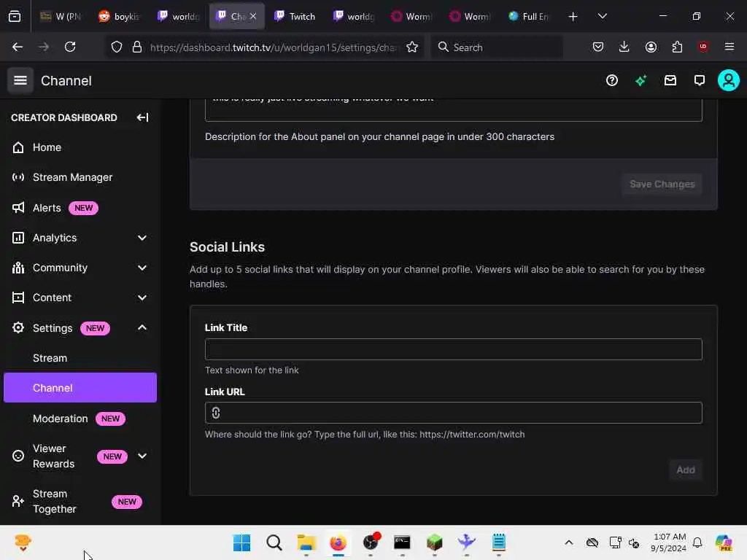Screen dimensions: 747x560
Task: Open the Firefox account icon
Action: [x=651, y=47]
